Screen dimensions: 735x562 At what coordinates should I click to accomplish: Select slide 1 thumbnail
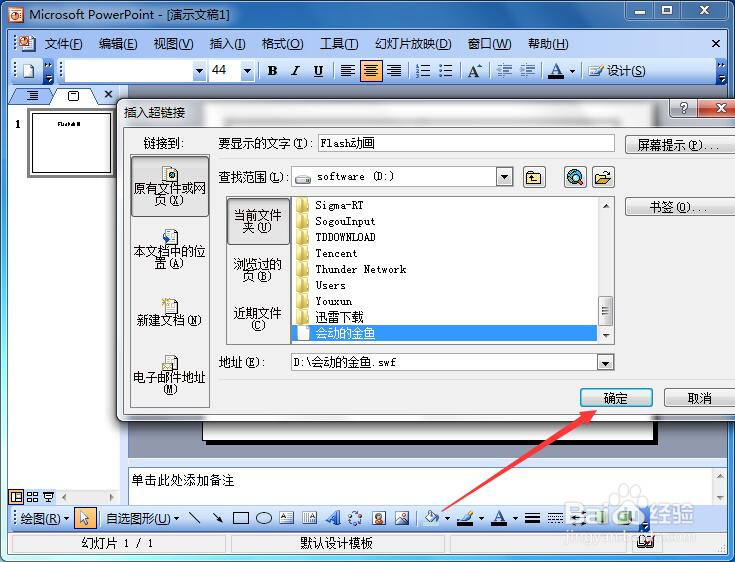[71, 143]
